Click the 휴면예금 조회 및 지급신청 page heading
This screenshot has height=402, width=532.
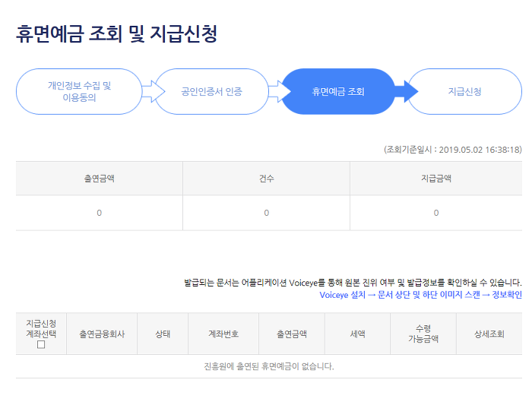[117, 34]
